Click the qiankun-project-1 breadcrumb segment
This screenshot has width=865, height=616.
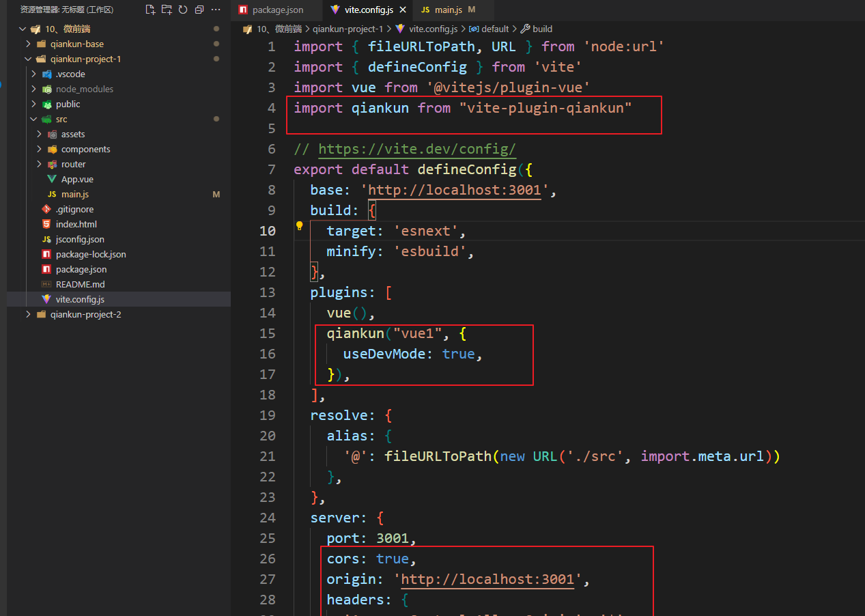click(x=348, y=29)
